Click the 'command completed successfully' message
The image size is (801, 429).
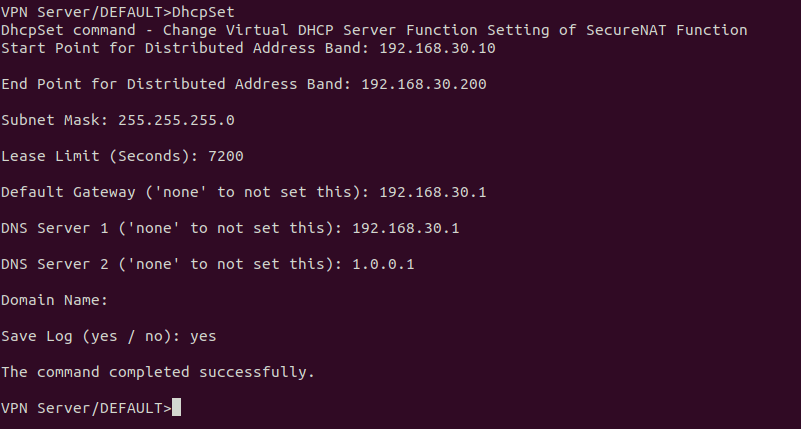coord(158,372)
